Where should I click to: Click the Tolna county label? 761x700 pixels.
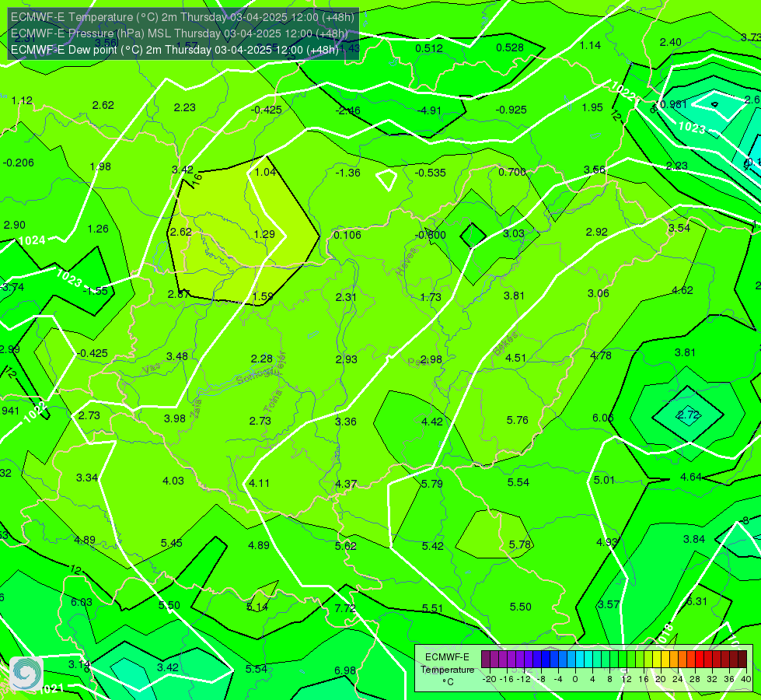click(273, 401)
